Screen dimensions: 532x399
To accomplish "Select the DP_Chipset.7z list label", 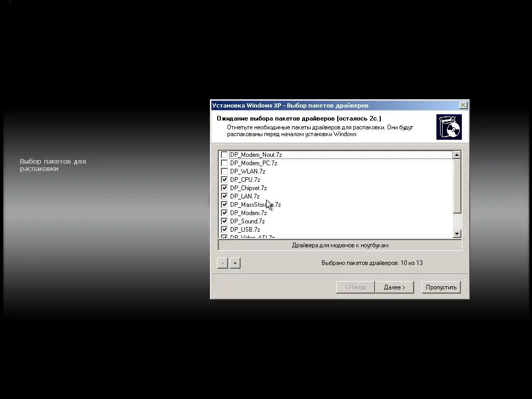I will point(248,188).
